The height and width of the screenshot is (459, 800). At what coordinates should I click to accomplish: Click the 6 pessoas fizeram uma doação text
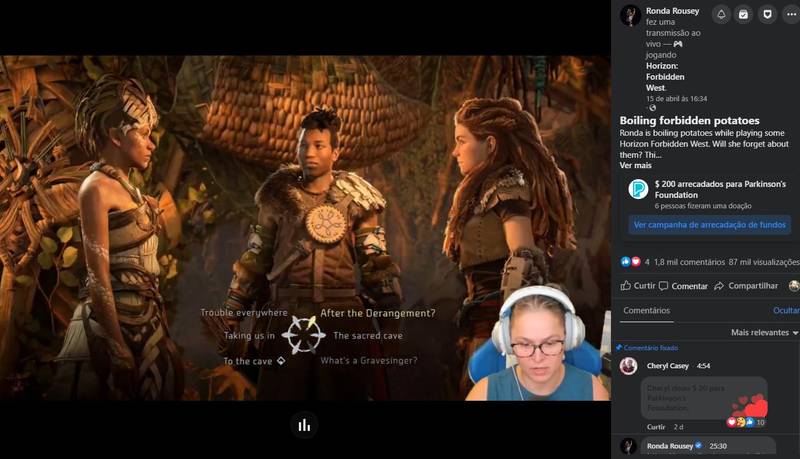[703, 206]
